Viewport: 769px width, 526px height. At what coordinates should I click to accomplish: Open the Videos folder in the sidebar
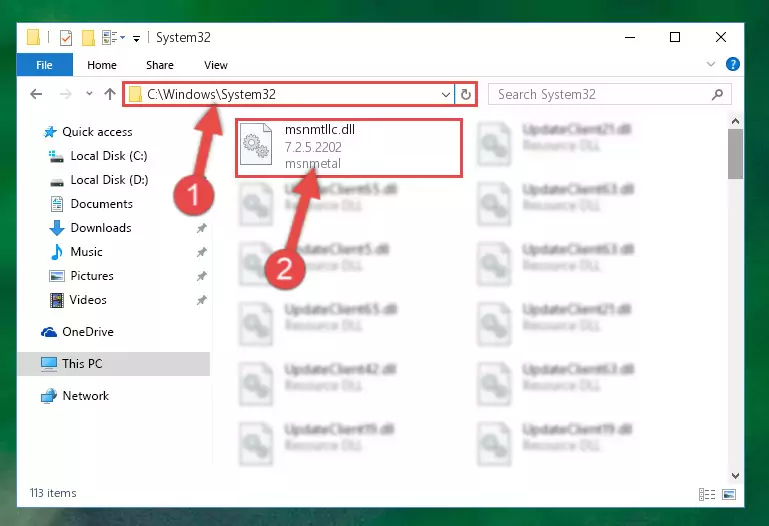(88, 300)
